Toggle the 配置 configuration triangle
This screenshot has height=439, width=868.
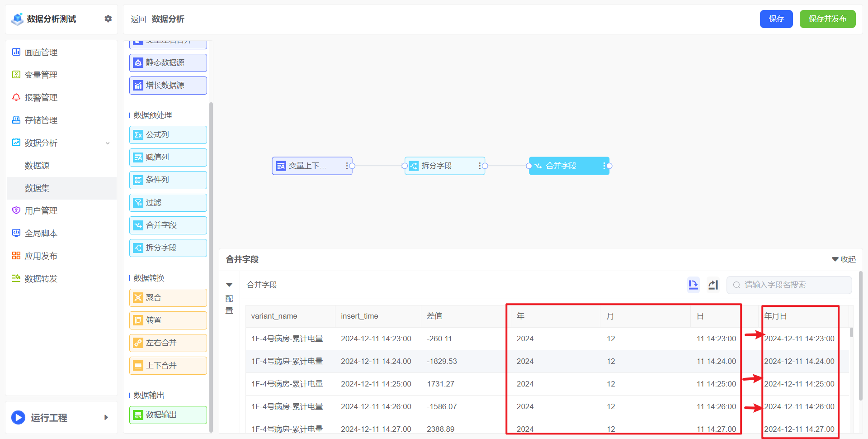click(x=229, y=285)
